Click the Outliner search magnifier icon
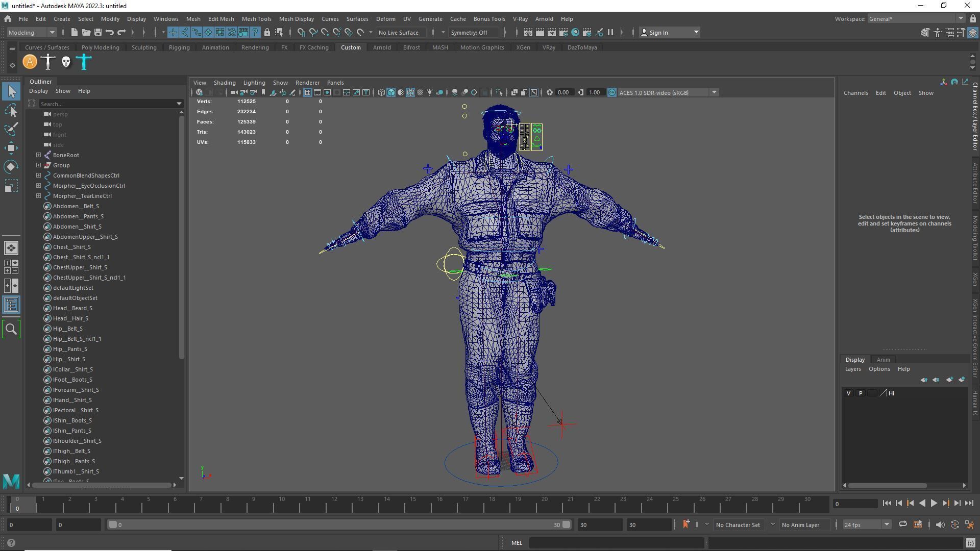This screenshot has width=980, height=551. 11,329
